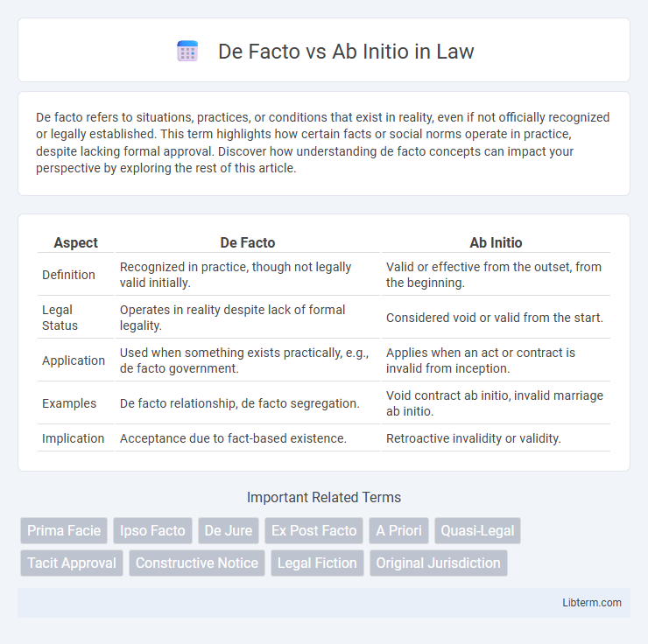The height and width of the screenshot is (644, 648).
Task: Open the De Jure related term
Action: click(x=229, y=530)
